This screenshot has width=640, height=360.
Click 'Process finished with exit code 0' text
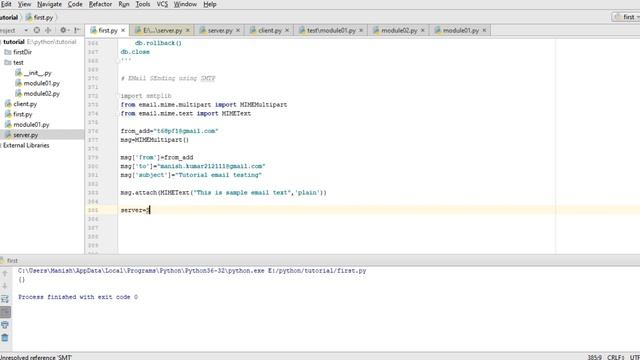point(78,297)
